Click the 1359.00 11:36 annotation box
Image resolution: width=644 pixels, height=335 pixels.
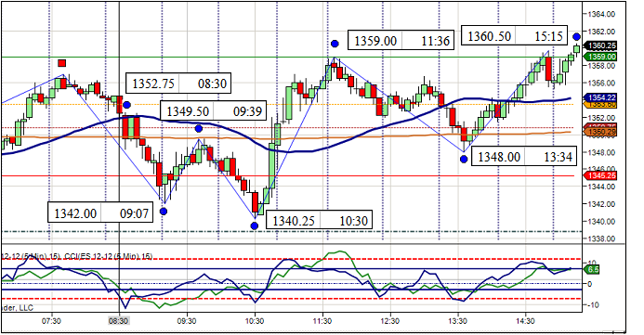click(x=401, y=41)
